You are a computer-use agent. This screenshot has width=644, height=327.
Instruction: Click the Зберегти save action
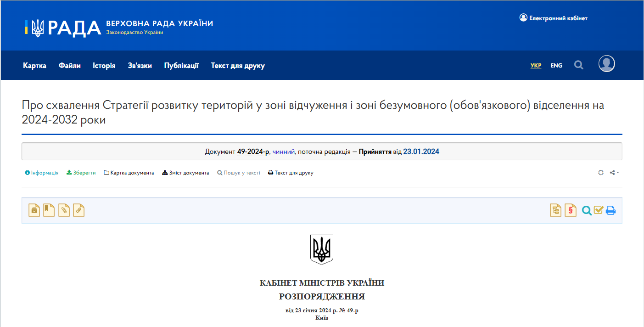click(81, 173)
